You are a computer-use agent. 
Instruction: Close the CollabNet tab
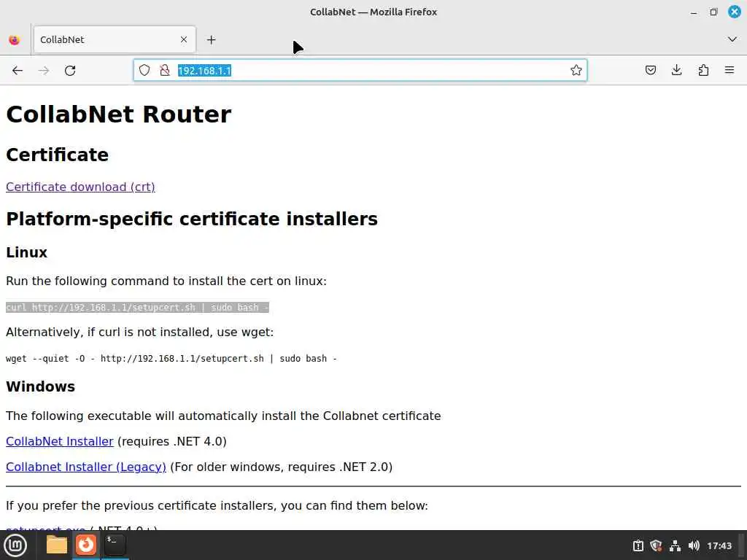click(x=184, y=39)
